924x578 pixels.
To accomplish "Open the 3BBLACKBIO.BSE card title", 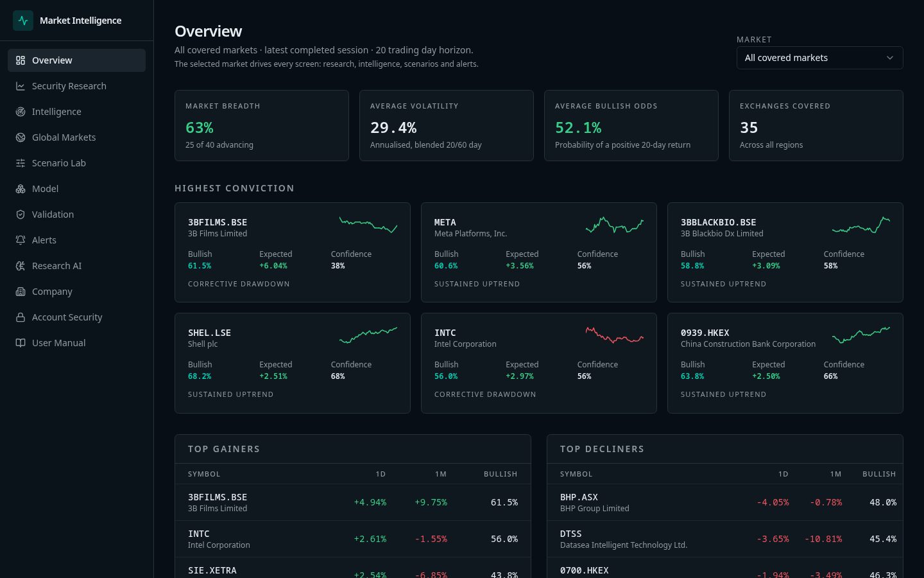I will (719, 222).
